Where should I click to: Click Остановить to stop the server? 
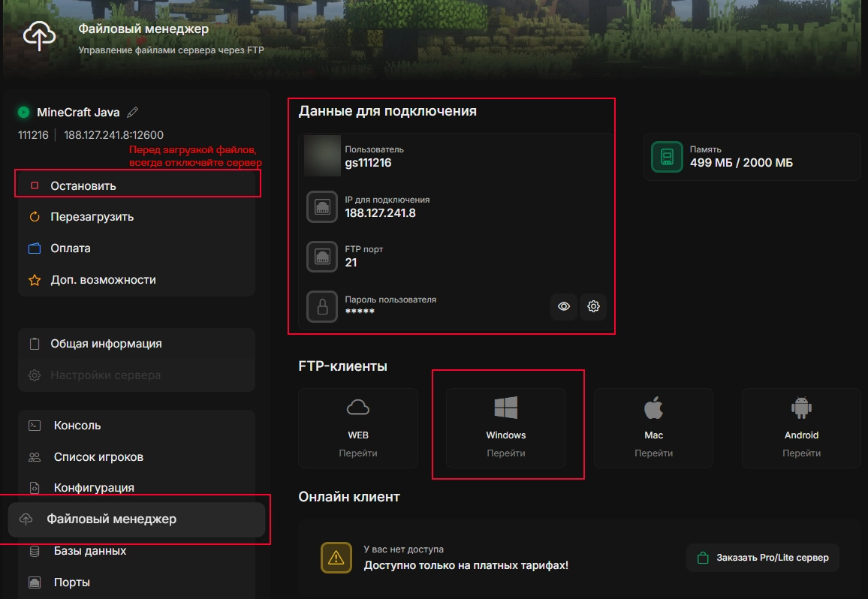click(x=83, y=185)
